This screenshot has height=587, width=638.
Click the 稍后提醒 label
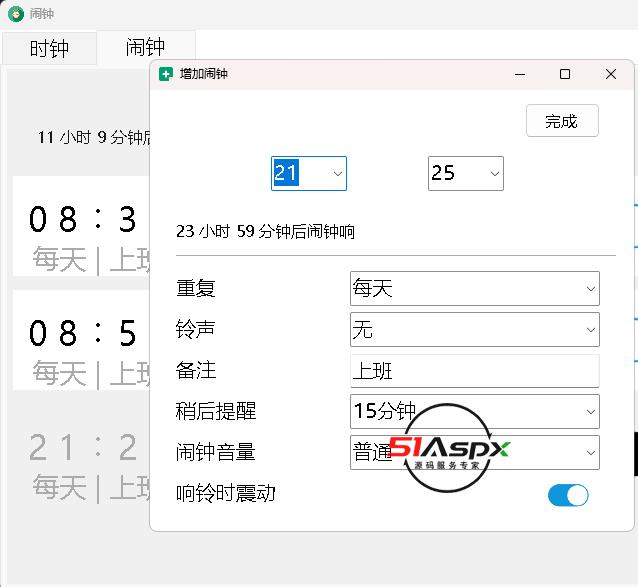tap(216, 411)
